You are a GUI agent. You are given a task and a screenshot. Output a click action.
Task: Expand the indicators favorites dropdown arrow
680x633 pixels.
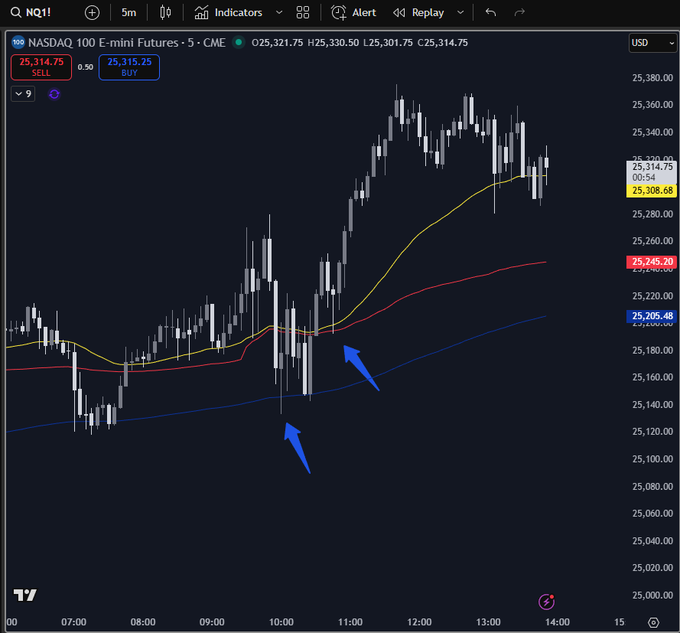click(279, 13)
